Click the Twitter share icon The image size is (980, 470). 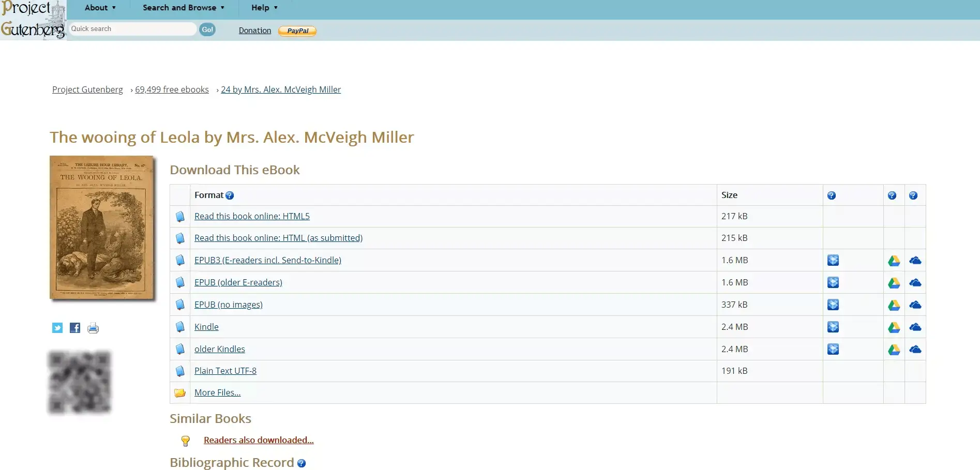pos(57,328)
